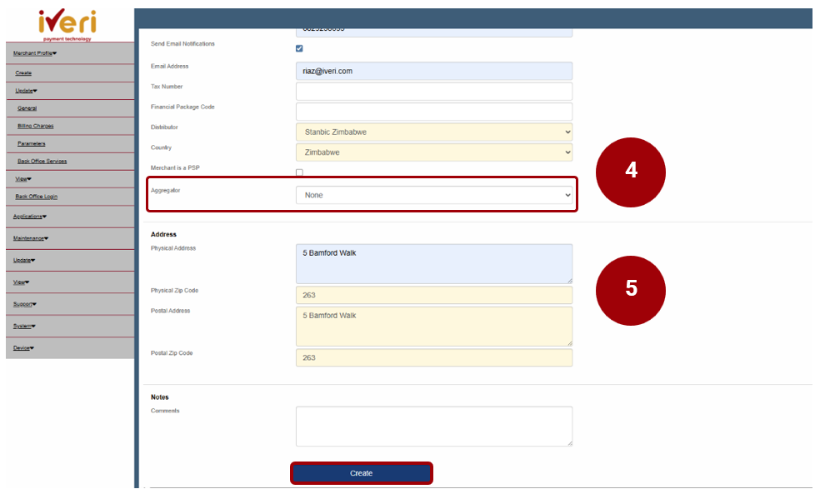The image size is (815, 504).
Task: Open Billing Charges in the sidebar
Action: tap(35, 126)
